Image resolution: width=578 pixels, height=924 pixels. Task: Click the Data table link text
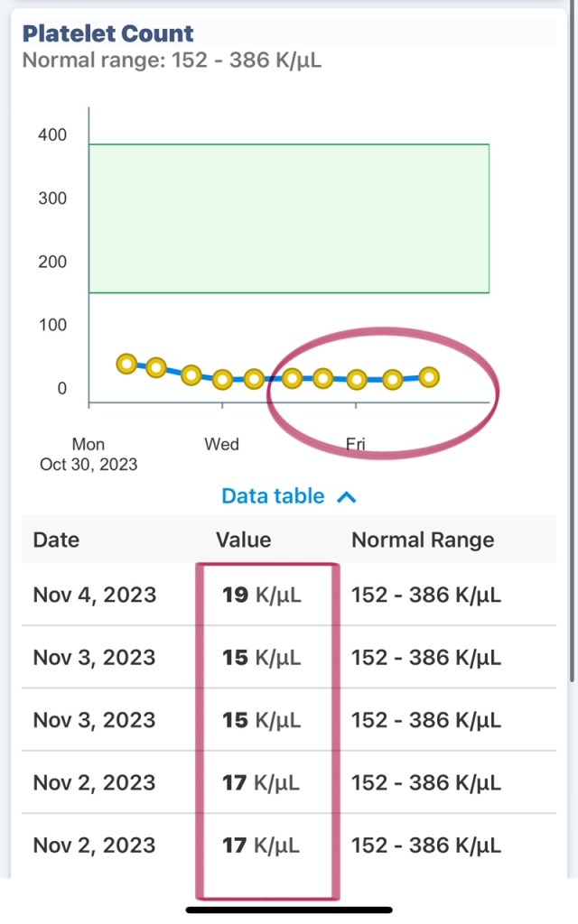point(273,495)
